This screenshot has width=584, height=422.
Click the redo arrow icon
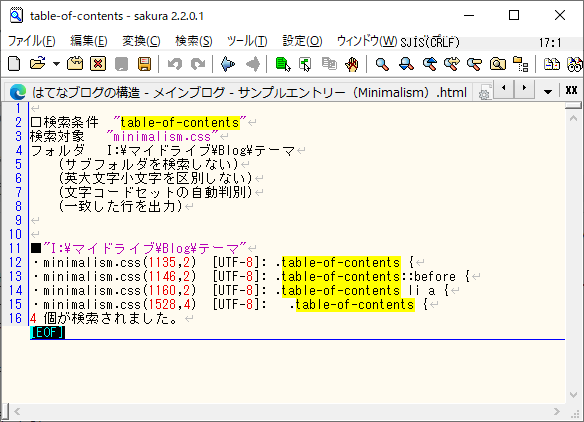(x=198, y=64)
